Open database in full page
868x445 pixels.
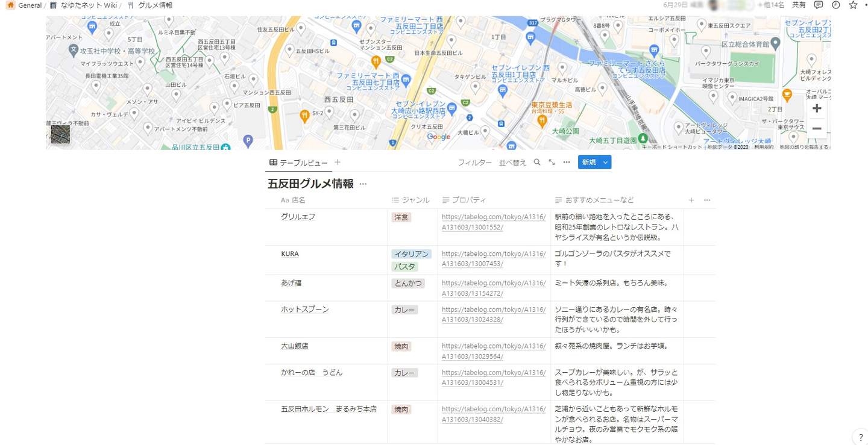tap(552, 162)
